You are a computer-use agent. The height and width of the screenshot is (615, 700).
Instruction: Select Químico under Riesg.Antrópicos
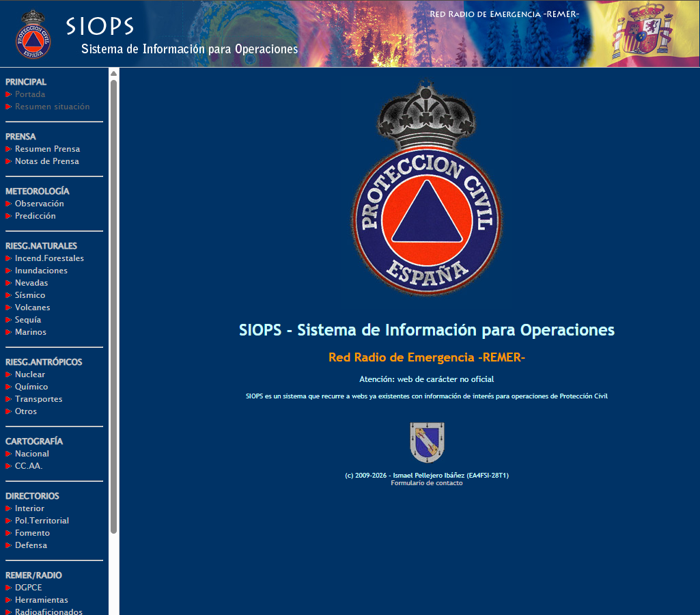[31, 387]
